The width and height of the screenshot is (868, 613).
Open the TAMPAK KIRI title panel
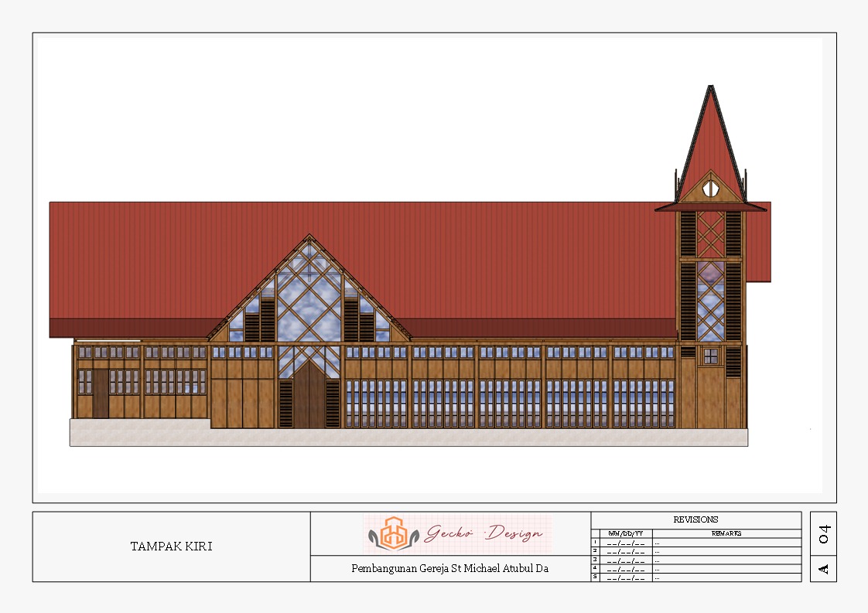[172, 547]
